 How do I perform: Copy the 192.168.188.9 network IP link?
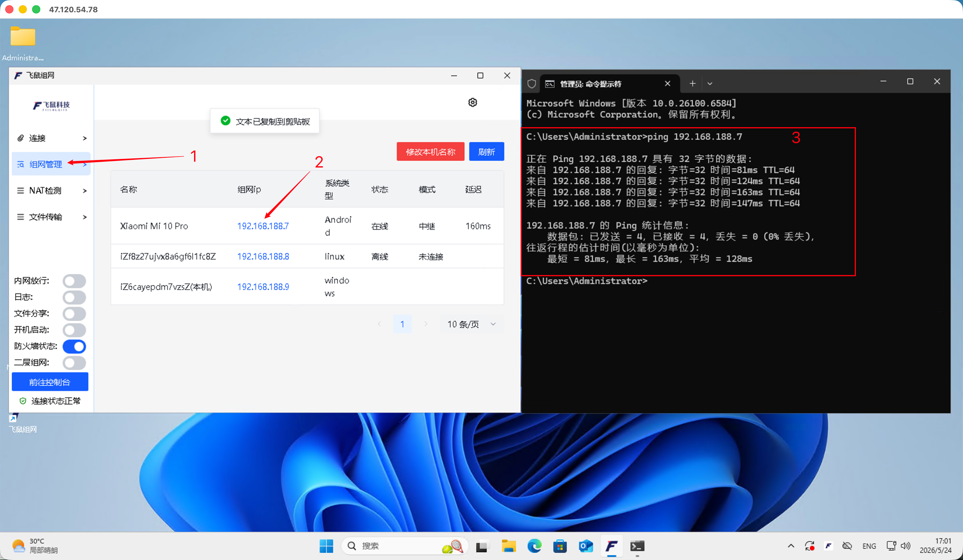[x=263, y=286]
